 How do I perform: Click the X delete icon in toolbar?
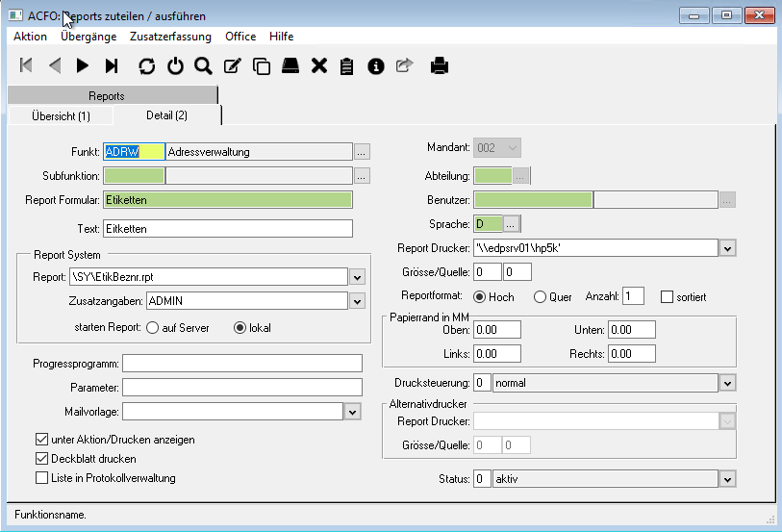319,65
